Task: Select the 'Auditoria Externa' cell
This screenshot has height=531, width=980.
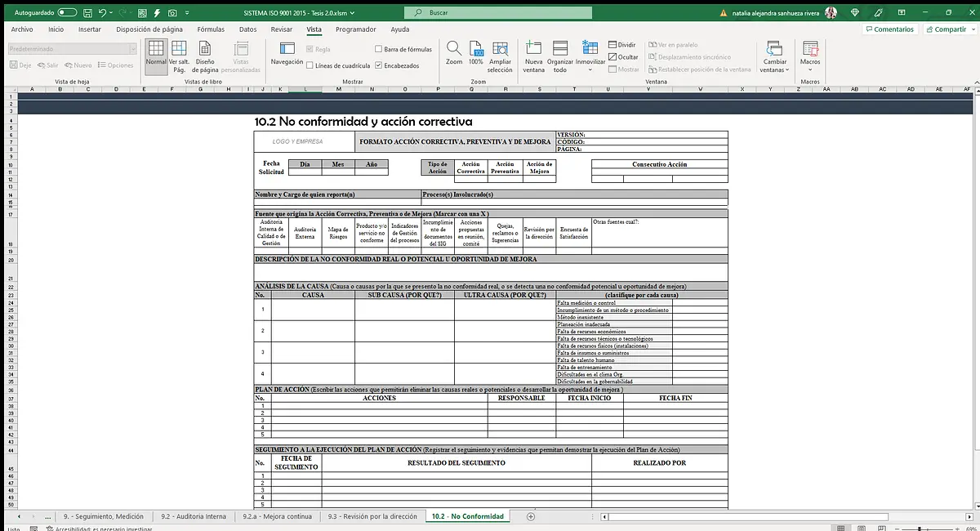Action: 305,233
